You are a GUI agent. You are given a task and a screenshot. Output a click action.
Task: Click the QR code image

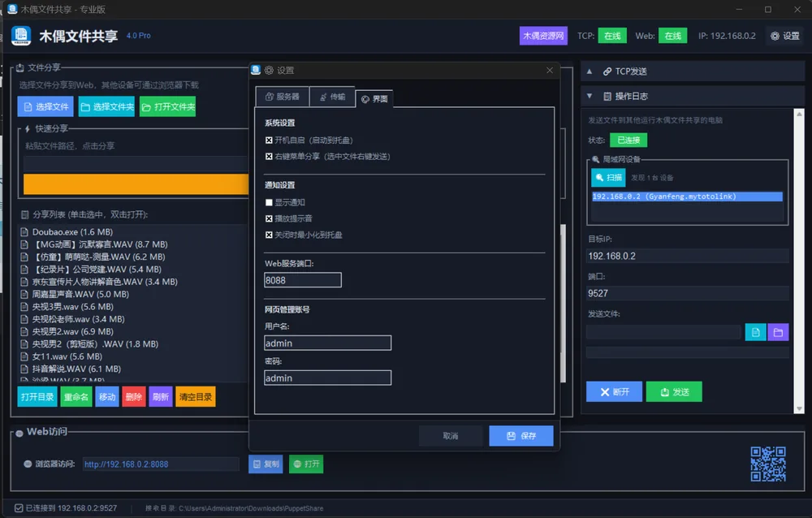click(768, 464)
